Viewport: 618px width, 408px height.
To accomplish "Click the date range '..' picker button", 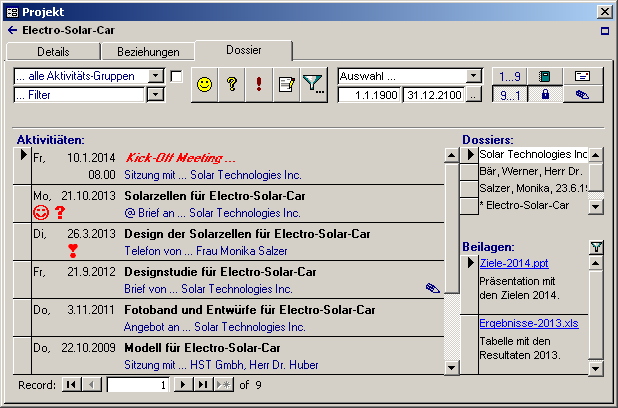I will pyautogui.click(x=474, y=95).
